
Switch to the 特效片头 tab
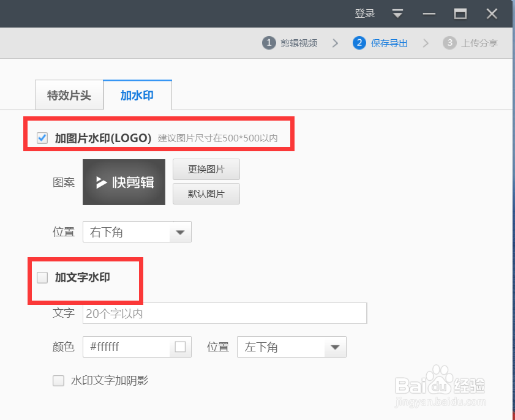click(x=69, y=95)
